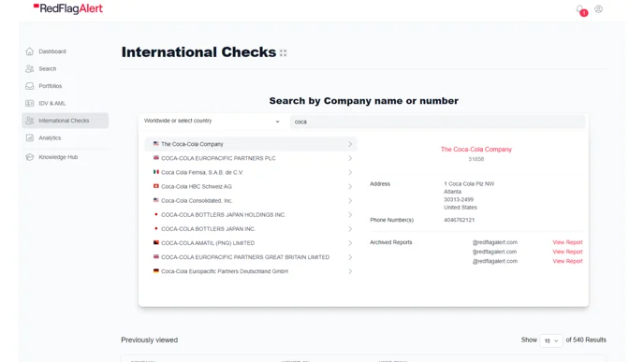The height and width of the screenshot is (362, 644).
Task: Select The Coca-Cola Company search result
Action: pyautogui.click(x=251, y=144)
